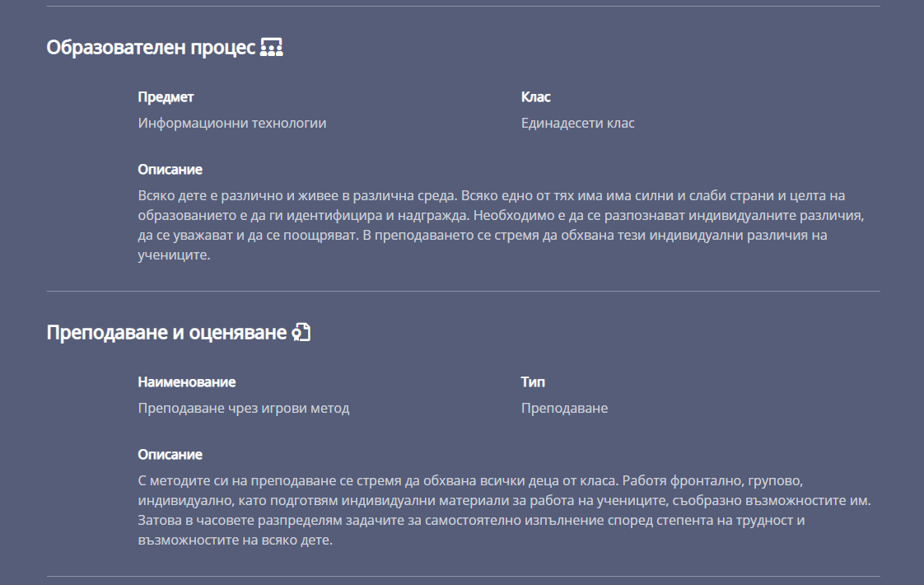This screenshot has width=924, height=585.
Task: Click the document icon beside Преподаване и оценяване
Action: tap(302, 333)
